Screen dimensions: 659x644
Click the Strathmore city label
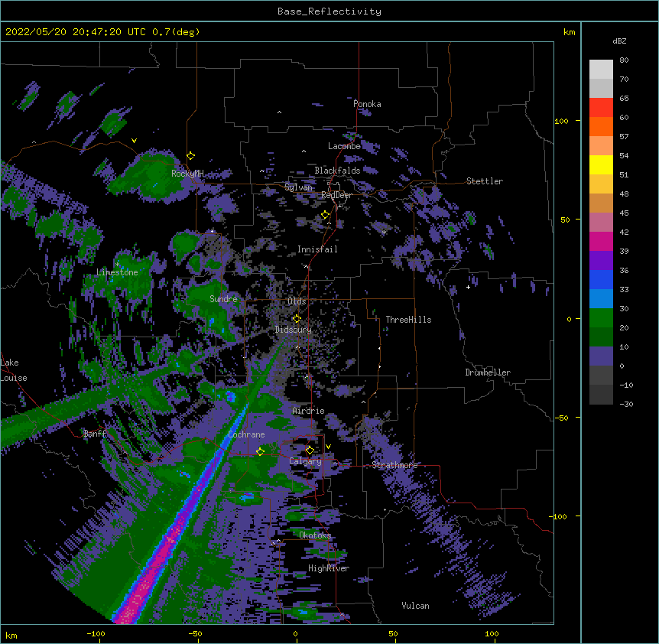394,465
